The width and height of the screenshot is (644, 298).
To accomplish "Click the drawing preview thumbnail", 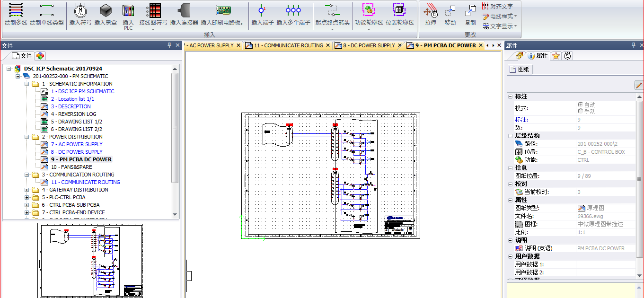I will click(91, 261).
